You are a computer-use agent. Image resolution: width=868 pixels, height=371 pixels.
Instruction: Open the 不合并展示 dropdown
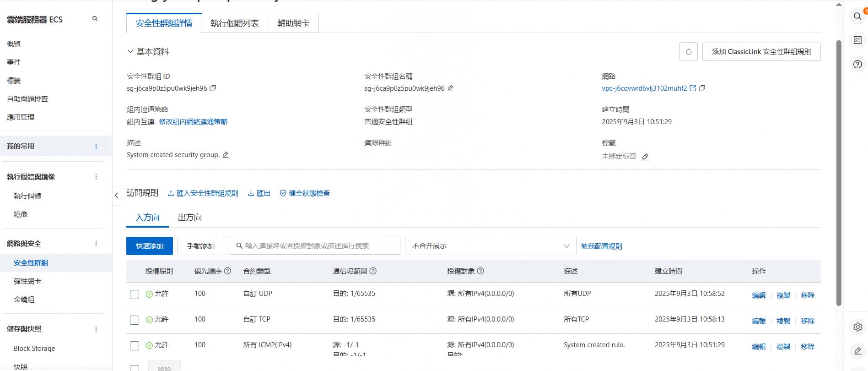click(x=490, y=246)
